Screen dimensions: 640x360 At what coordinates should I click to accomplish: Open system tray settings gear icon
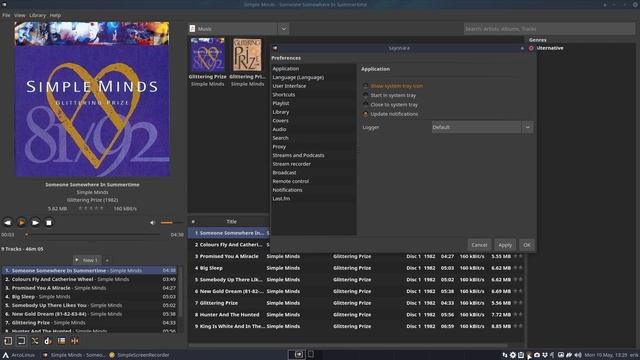coord(513,355)
